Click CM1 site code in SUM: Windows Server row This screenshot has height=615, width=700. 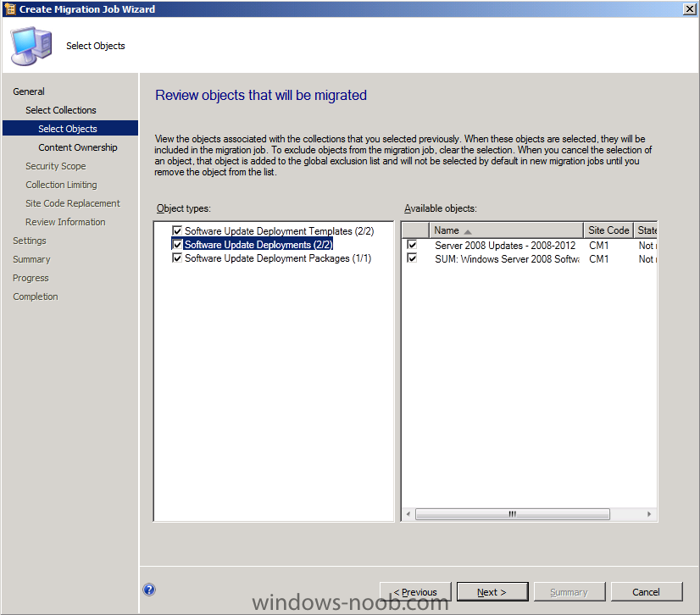(598, 259)
